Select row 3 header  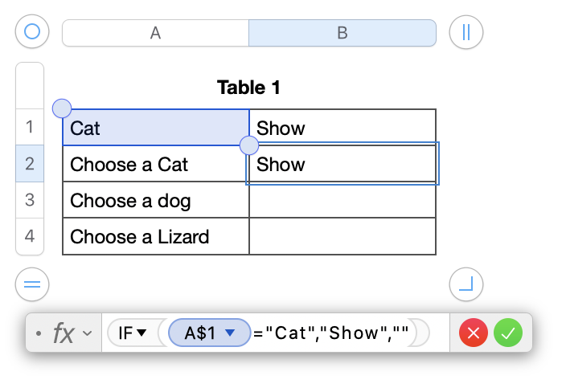(30, 200)
